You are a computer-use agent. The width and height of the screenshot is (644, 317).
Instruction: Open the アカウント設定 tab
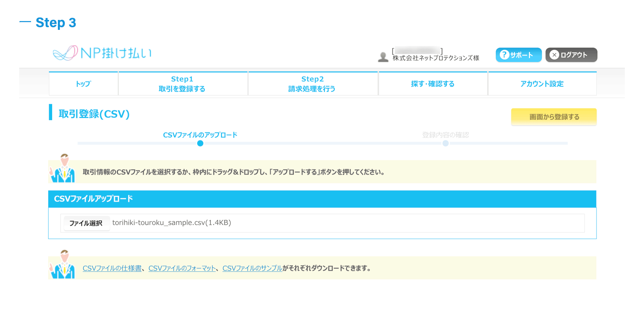(x=542, y=83)
